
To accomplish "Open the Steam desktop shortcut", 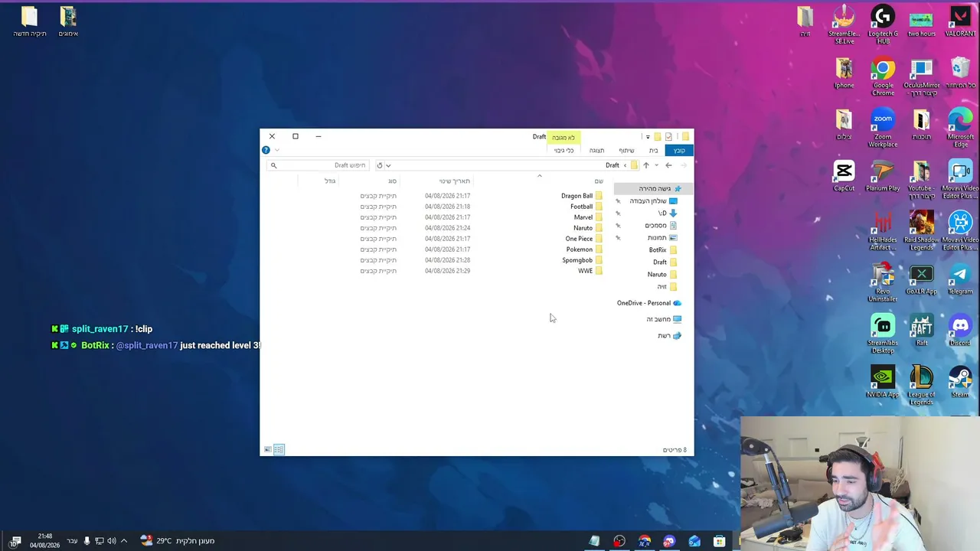I will click(x=960, y=383).
